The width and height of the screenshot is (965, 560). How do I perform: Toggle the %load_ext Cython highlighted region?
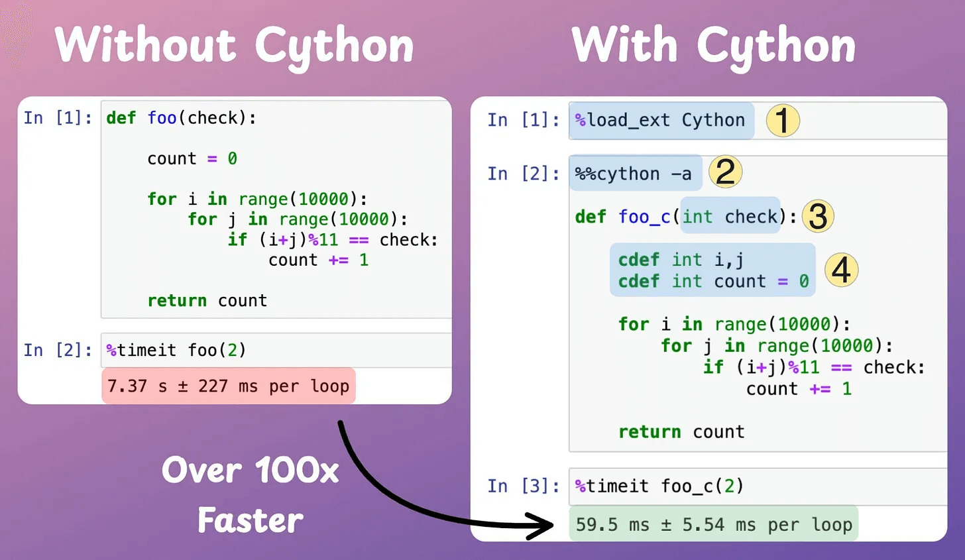(x=660, y=121)
